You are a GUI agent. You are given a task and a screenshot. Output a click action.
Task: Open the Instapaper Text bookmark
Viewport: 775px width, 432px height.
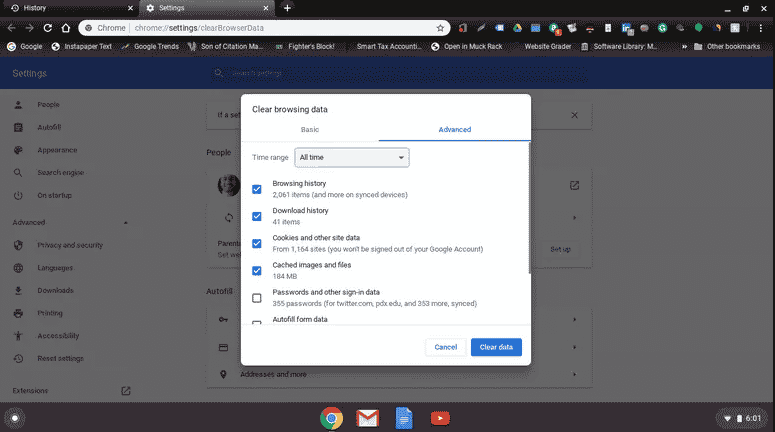[x=82, y=46]
